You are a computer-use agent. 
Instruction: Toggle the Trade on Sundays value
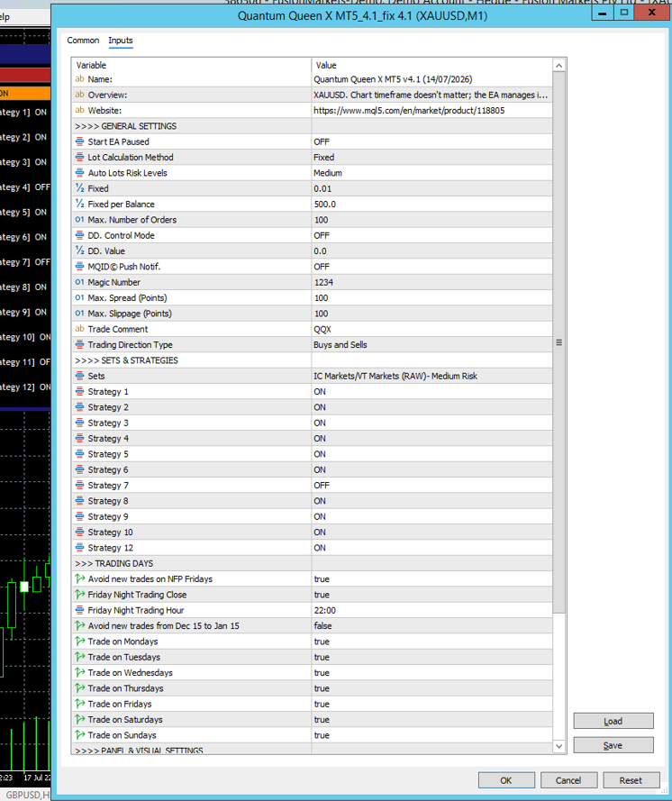point(432,735)
